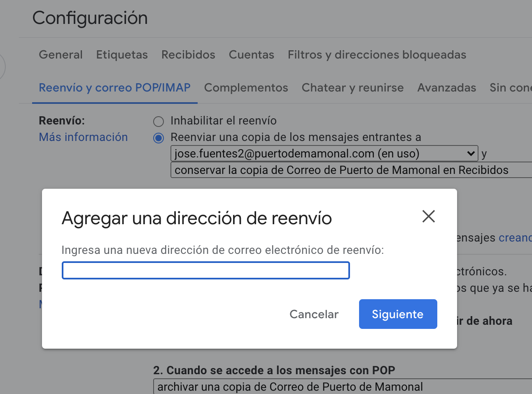
Task: Open Filtros y direcciones bloqueadas tab
Action: [x=377, y=54]
